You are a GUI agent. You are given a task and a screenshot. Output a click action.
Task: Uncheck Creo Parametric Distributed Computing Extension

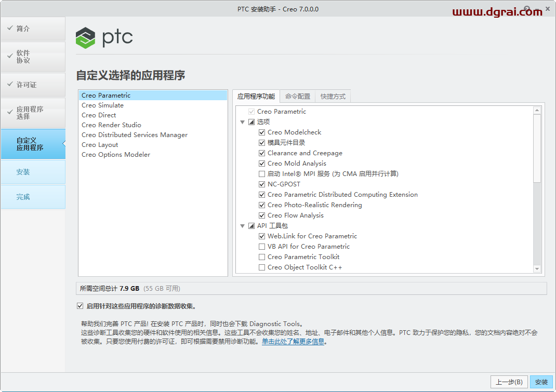coord(262,195)
